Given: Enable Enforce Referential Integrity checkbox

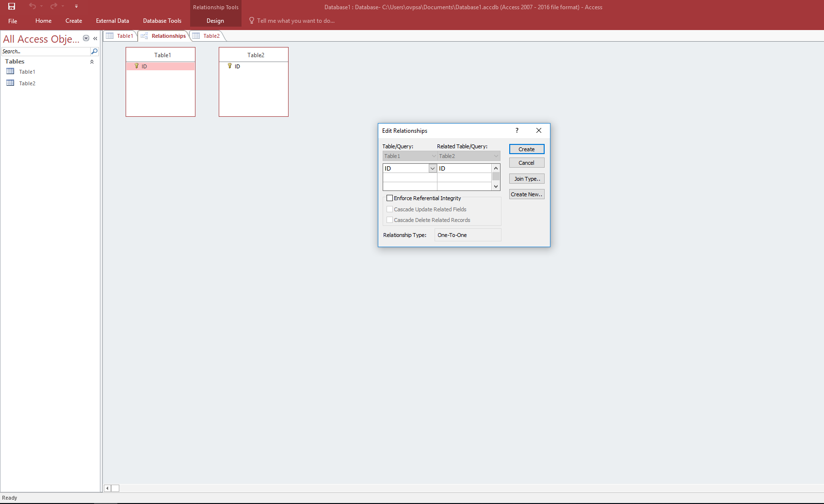Looking at the screenshot, I should (389, 198).
